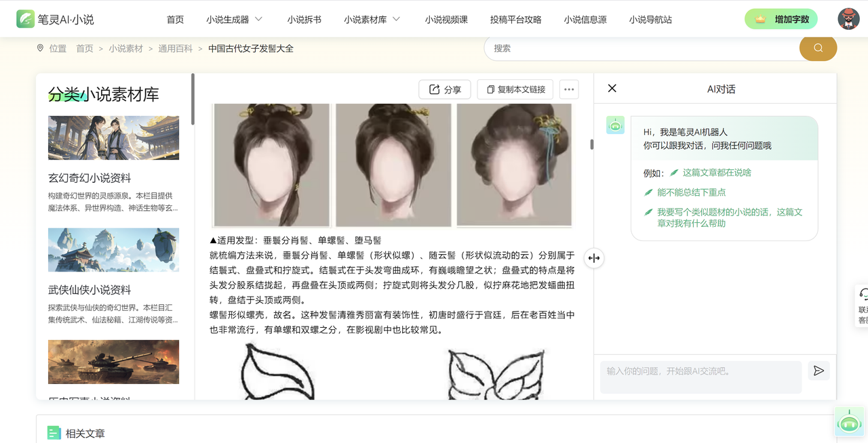The width and height of the screenshot is (868, 443).
Task: Click the 笔灵AI·小说 logo
Action: click(x=56, y=19)
